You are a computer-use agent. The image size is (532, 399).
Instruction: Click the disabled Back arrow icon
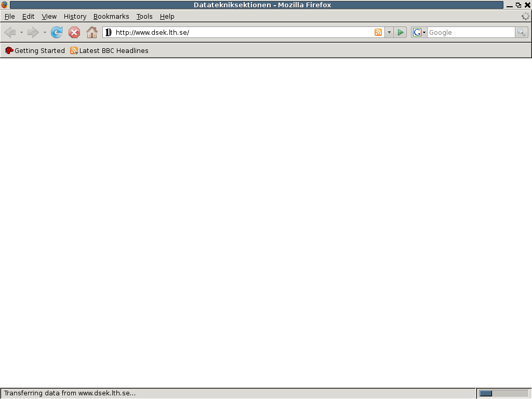tap(10, 33)
